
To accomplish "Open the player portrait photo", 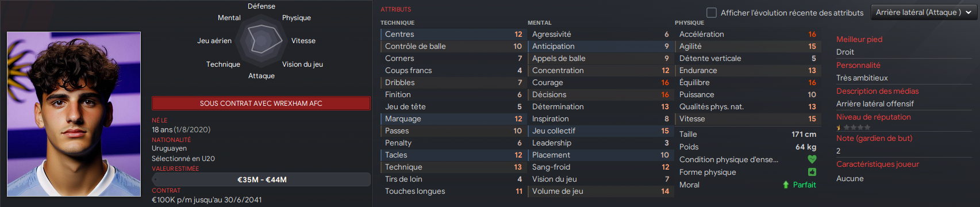I will [74, 114].
